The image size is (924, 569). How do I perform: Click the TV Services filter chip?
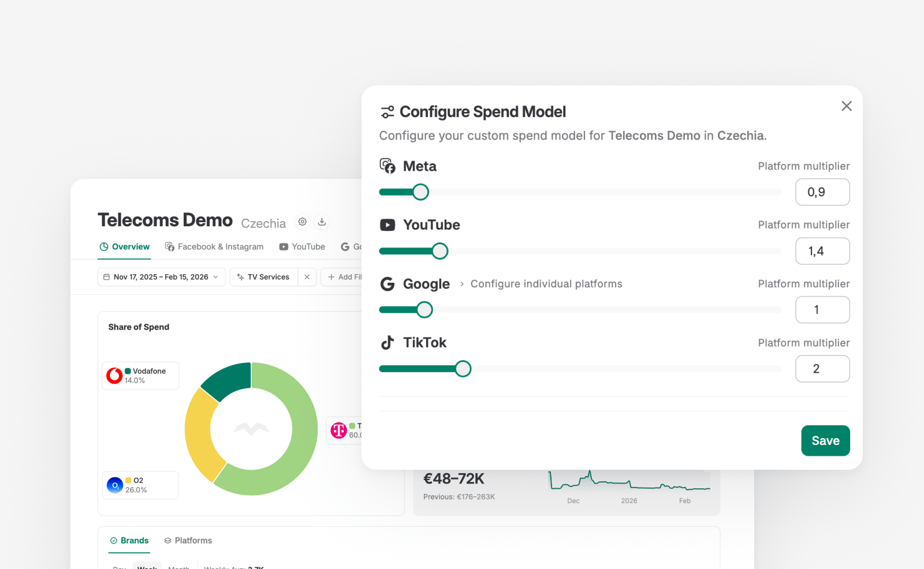point(264,277)
